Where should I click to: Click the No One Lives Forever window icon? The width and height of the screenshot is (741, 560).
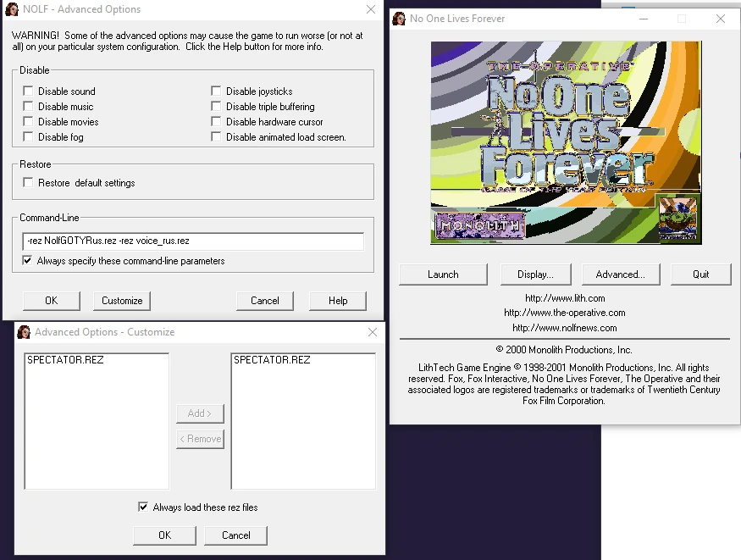(x=399, y=19)
